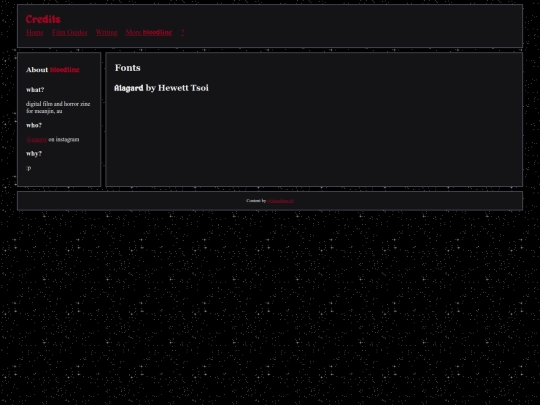Click the 'Content by' footer text
The image size is (540, 405).
click(256, 201)
